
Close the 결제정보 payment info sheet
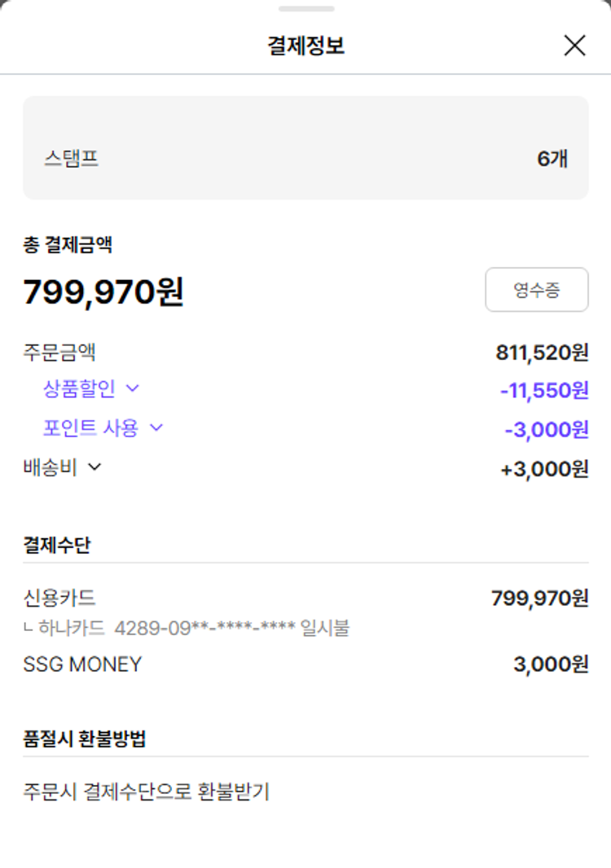[x=574, y=46]
